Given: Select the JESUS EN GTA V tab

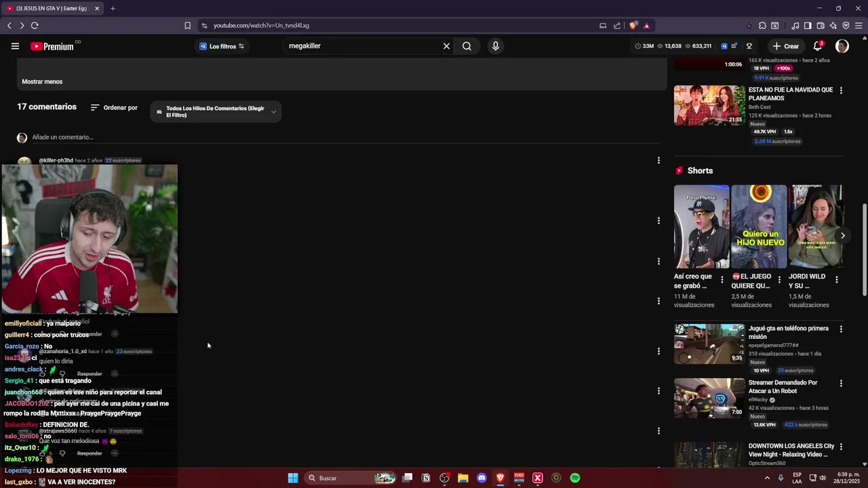Looking at the screenshot, I should pyautogui.click(x=52, y=8).
